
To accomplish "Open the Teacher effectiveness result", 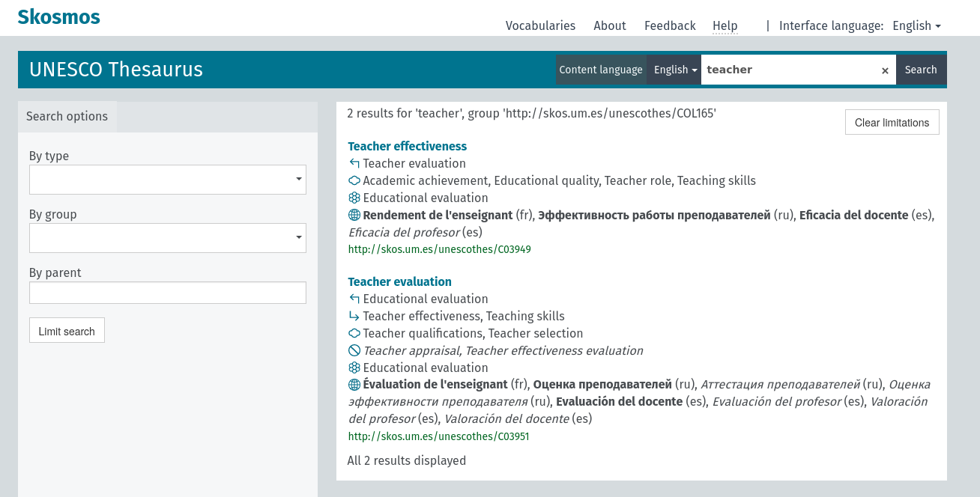I will point(407,146).
